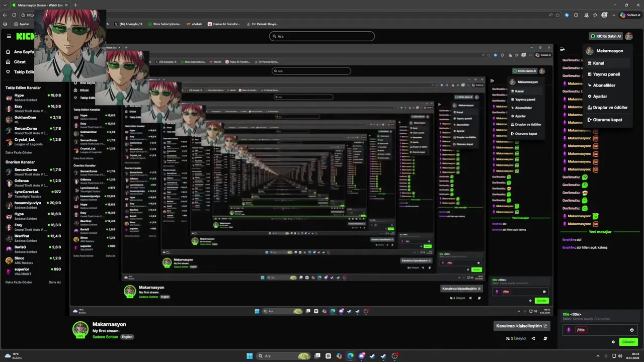The height and width of the screenshot is (362, 644).
Task: Open Odisnos recommended channel
Action: [x=33, y=183]
